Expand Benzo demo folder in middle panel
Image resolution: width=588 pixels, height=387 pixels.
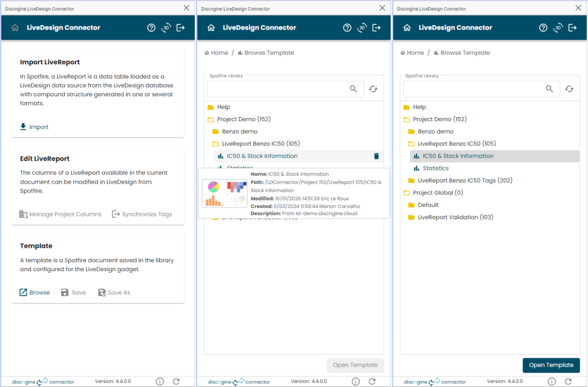click(235, 132)
